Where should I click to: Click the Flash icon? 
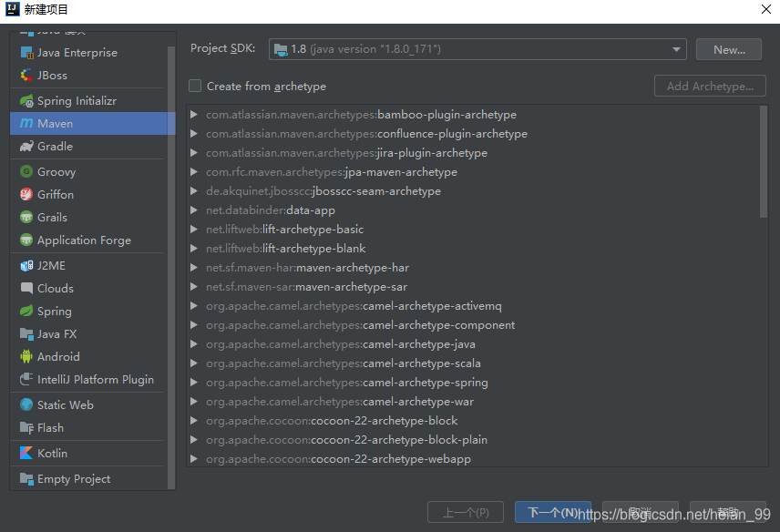tap(26, 427)
